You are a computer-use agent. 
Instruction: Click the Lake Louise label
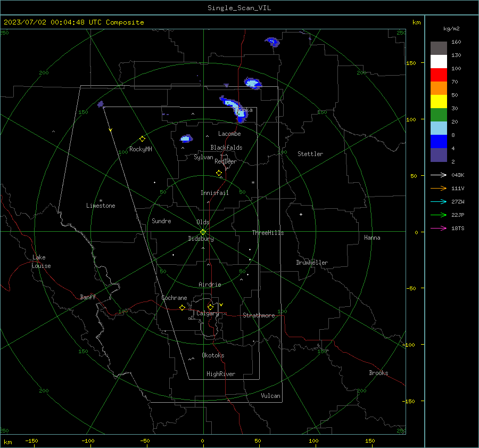(41, 262)
